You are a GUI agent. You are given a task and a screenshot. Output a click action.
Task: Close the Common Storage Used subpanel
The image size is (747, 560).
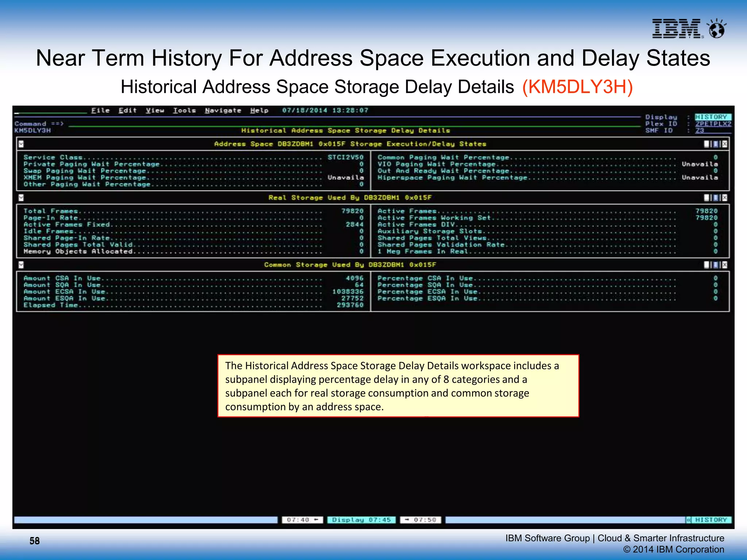tap(724, 265)
